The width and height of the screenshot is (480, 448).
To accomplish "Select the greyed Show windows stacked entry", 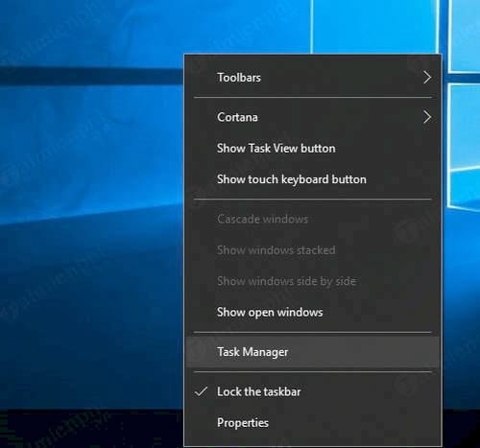I will coord(313,250).
